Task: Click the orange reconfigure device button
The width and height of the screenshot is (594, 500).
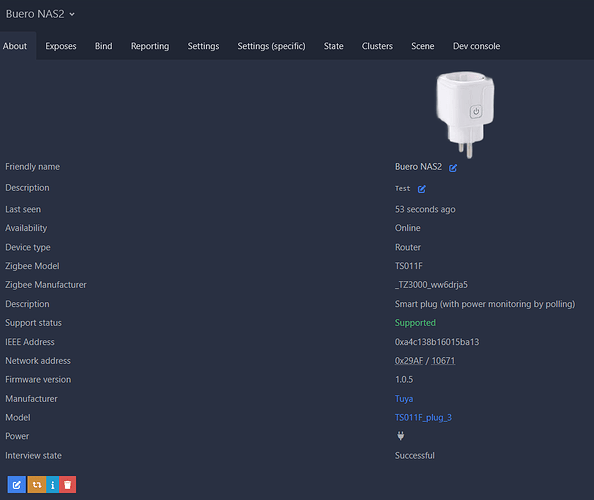Action: coord(37,484)
